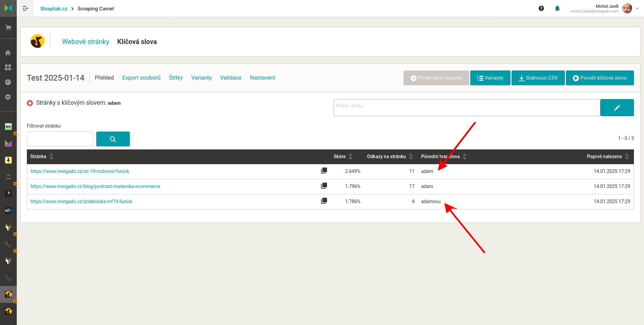The image size is (644, 325).
Task: Open the home icon in sidebar
Action: [x=8, y=53]
